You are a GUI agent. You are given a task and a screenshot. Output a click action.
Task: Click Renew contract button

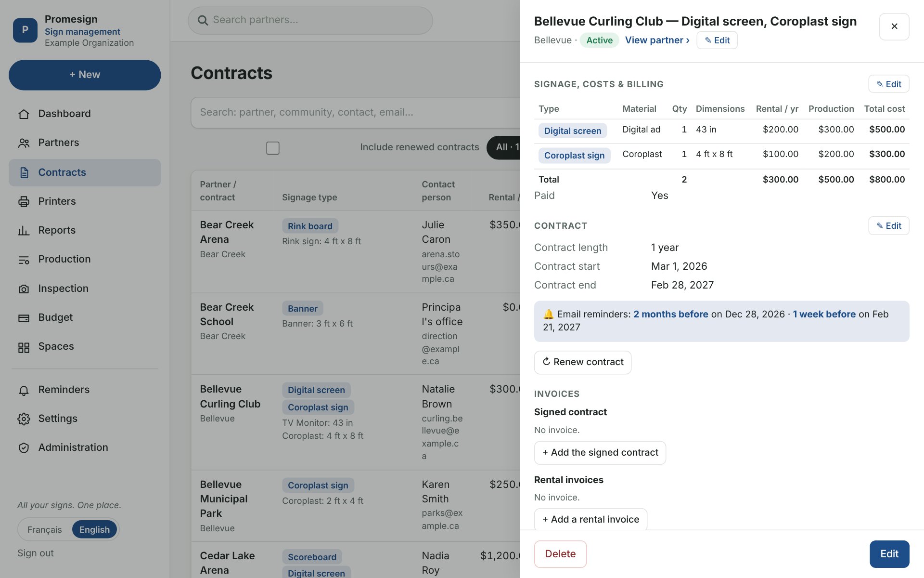tap(583, 362)
